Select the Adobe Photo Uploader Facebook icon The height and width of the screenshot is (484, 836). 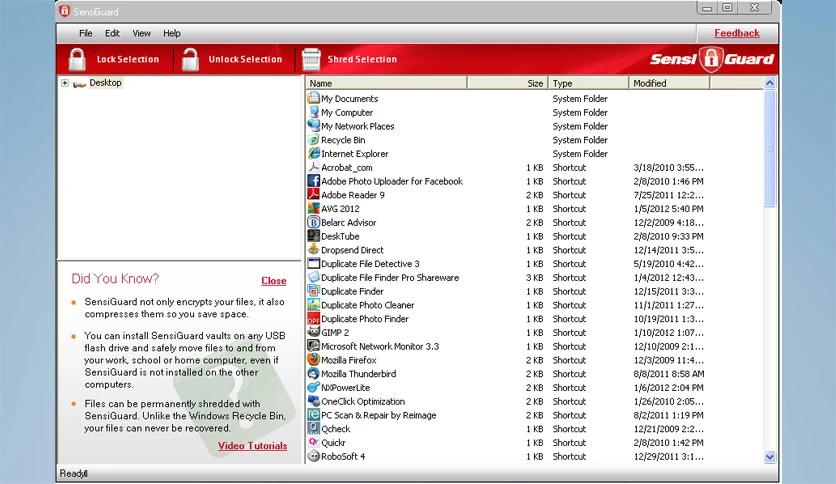(x=314, y=181)
